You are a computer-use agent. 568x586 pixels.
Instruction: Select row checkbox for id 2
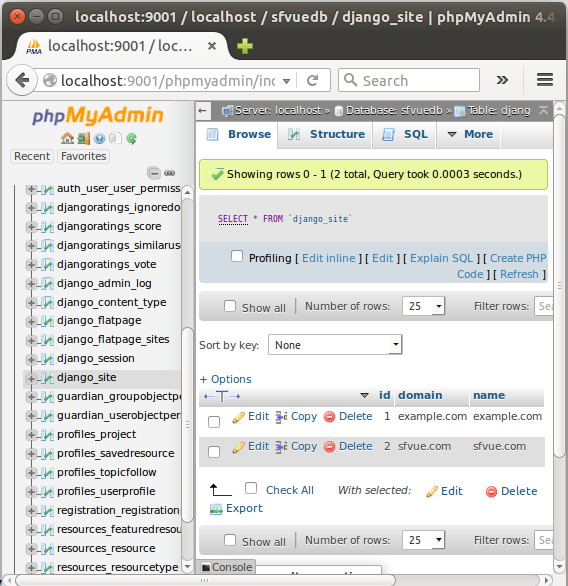click(214, 452)
